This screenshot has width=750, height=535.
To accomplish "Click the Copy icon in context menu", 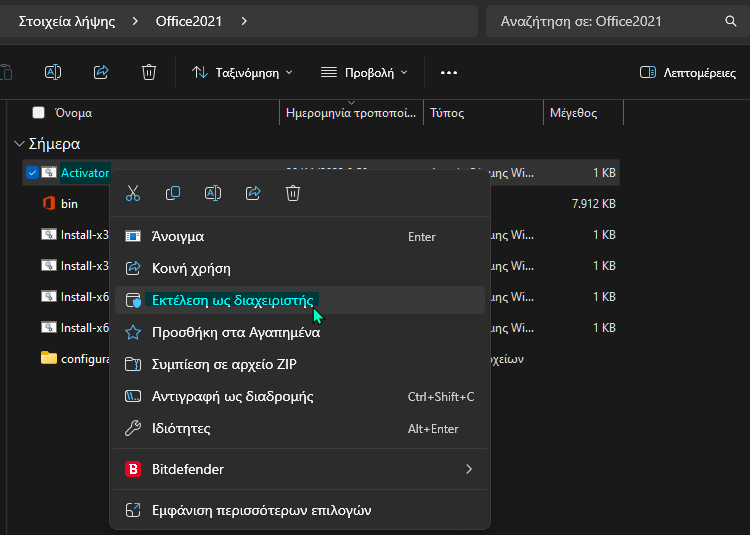I will click(173, 193).
